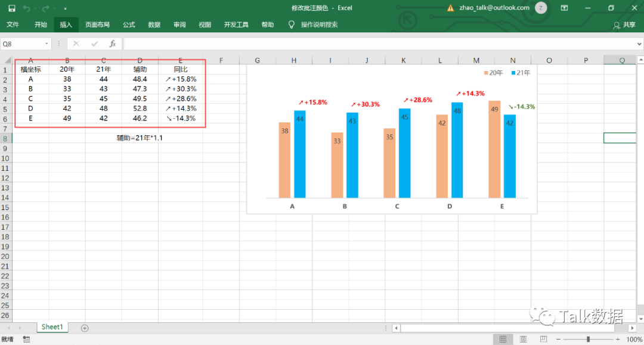Select the Sheet1 worksheet tab

51,327
